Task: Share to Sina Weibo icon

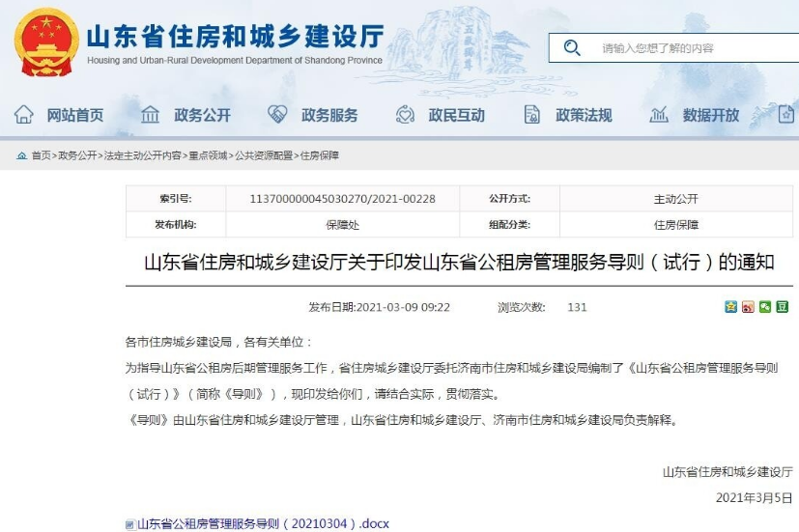Action: point(748,306)
